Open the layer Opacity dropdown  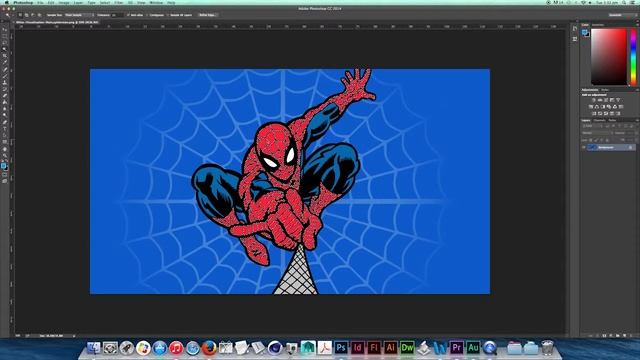[637, 133]
